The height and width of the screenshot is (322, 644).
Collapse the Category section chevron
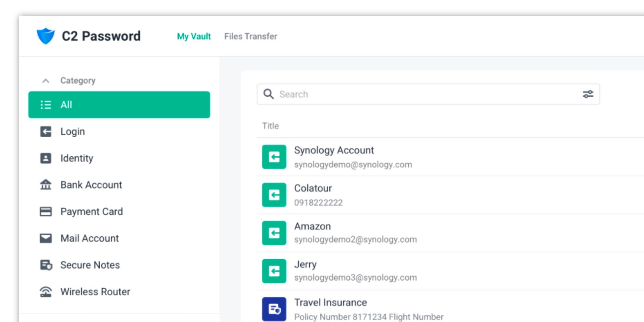46,81
